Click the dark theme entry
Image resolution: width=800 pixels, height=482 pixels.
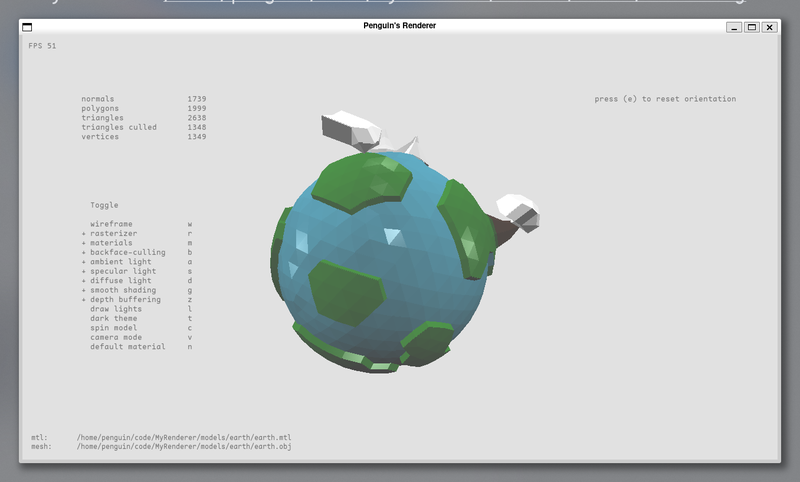tap(113, 318)
